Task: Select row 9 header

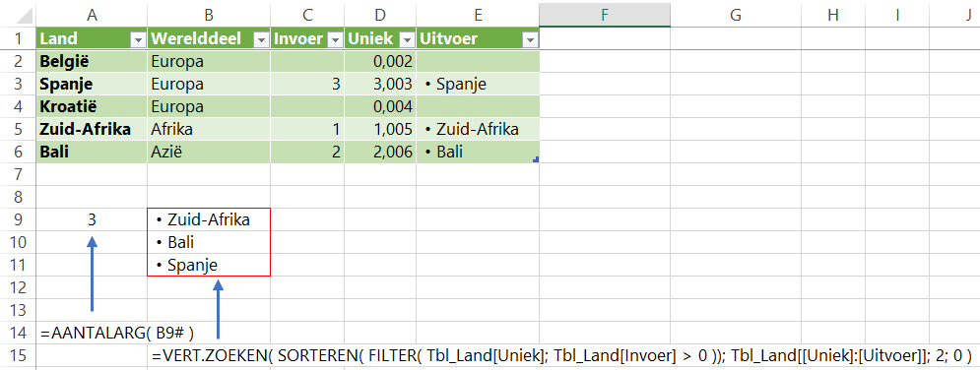Action: tap(18, 219)
